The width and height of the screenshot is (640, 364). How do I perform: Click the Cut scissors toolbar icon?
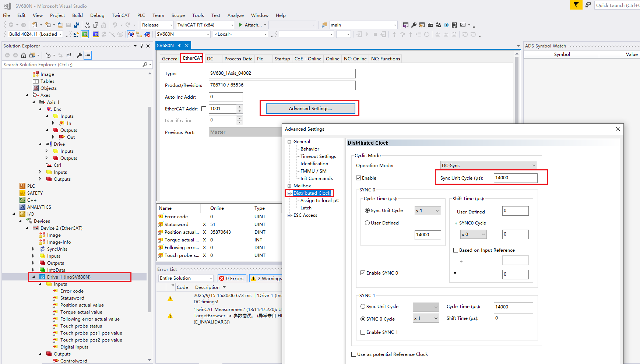tap(88, 25)
